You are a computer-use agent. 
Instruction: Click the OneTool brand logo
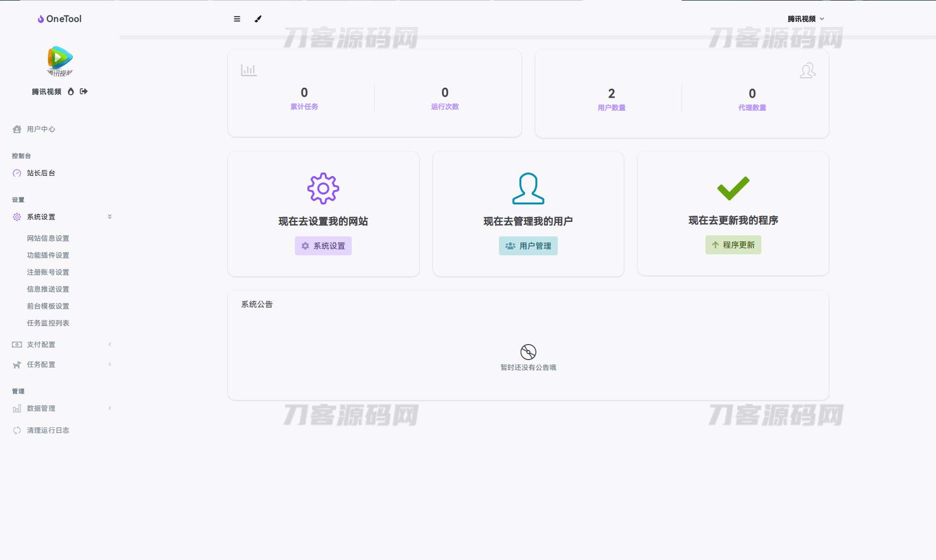pyautogui.click(x=60, y=19)
